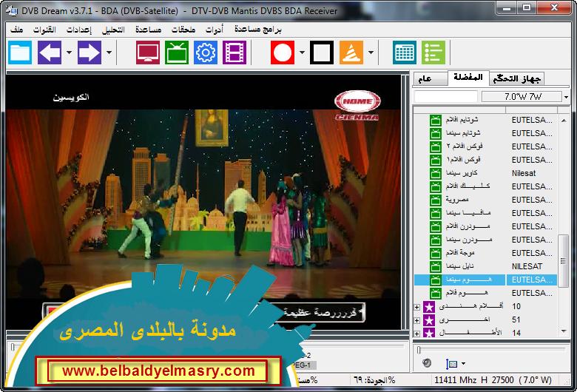
Task: Click the الجودة: ٦٩% status entry
Action: click(x=374, y=380)
